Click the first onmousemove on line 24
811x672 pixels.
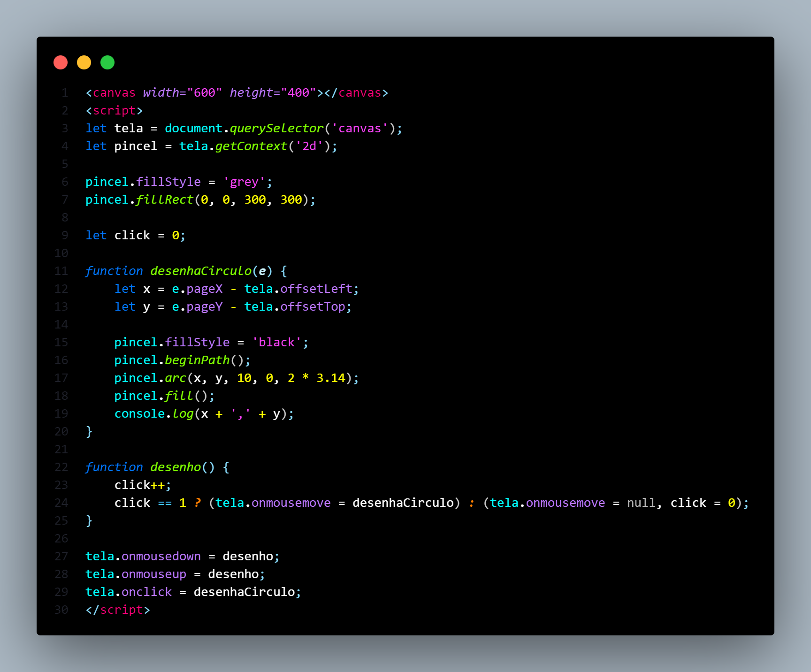(291, 503)
